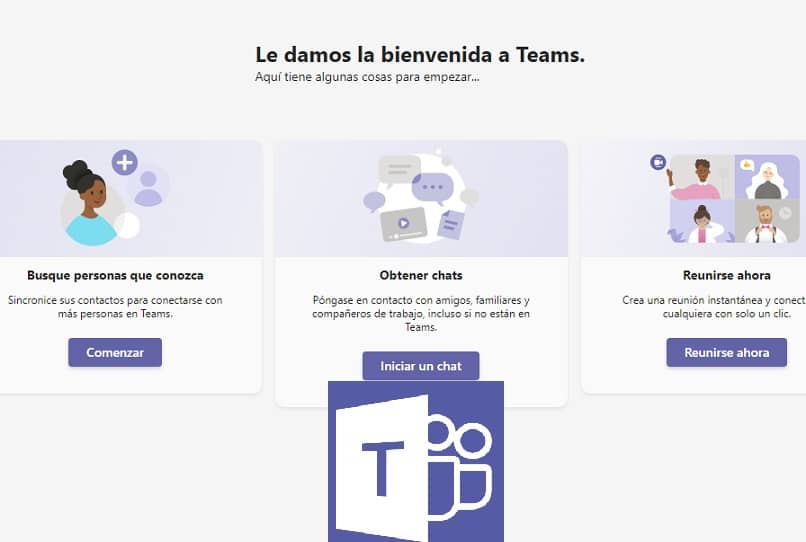The width and height of the screenshot is (806, 542).
Task: Select the "Obtener chats" heading
Action: point(421,275)
